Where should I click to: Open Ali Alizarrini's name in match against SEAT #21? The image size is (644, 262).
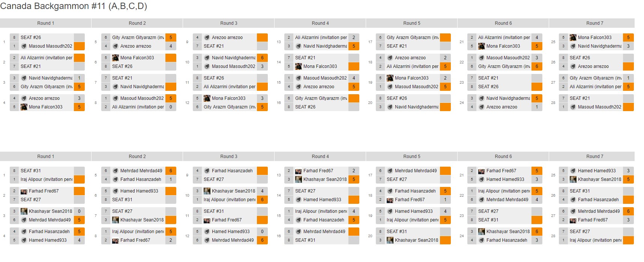47,58
